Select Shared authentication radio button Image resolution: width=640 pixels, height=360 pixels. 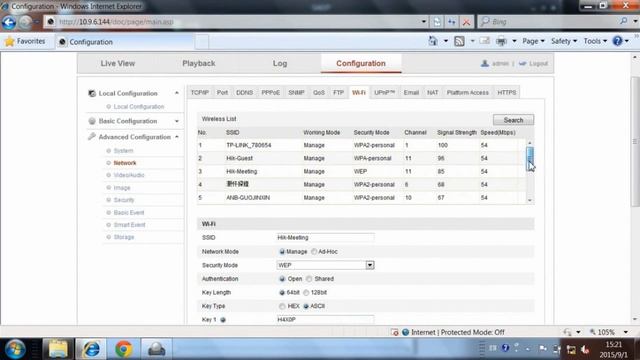[309, 279]
